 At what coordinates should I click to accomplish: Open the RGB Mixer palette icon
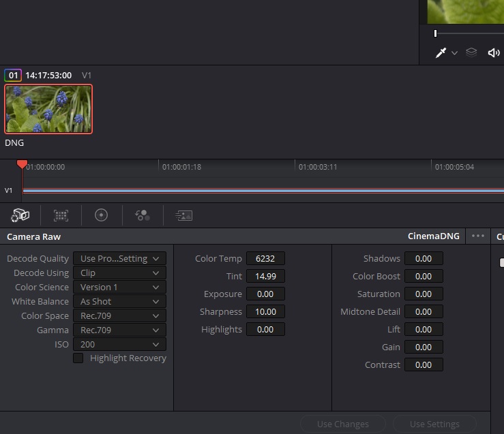tap(143, 215)
